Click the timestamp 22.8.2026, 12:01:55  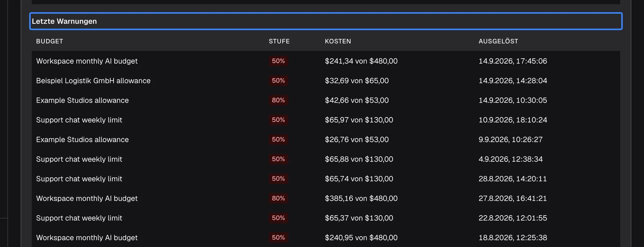click(513, 218)
